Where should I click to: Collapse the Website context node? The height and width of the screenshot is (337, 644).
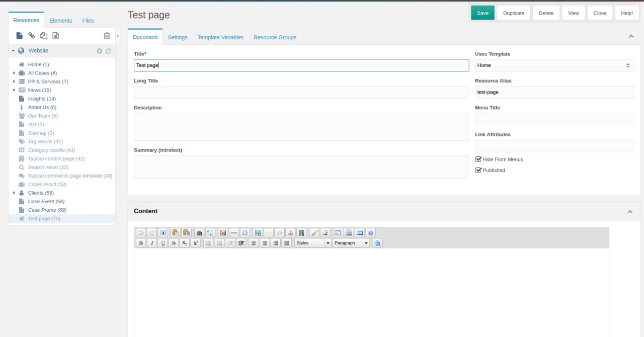[14, 51]
